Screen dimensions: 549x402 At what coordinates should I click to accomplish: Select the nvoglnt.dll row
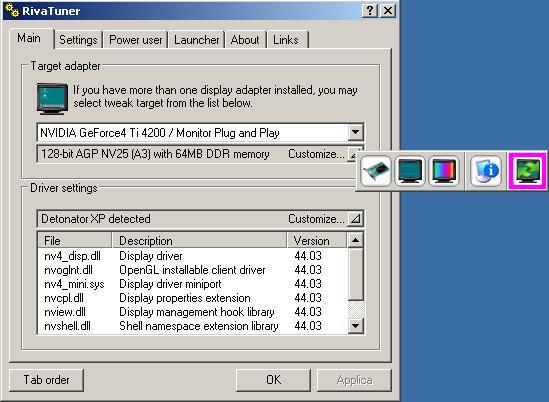click(x=193, y=270)
